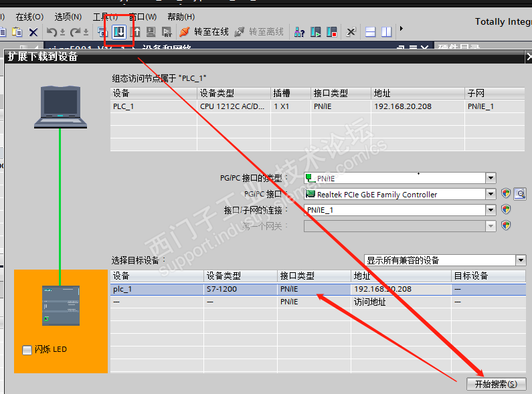Click the interface search magnifier icon
The width and height of the screenshot is (532, 394).
click(520, 193)
